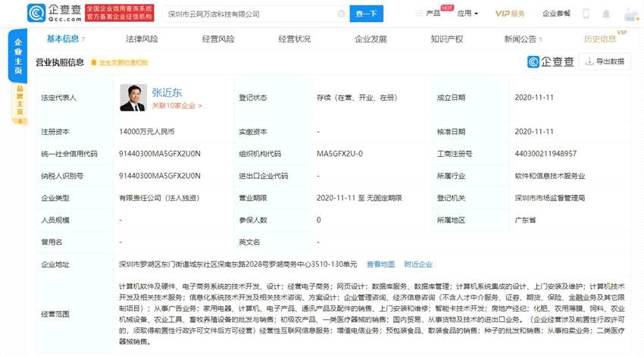Open 张近东's profile link
Screen dimensions: 644x357
pyautogui.click(x=167, y=92)
